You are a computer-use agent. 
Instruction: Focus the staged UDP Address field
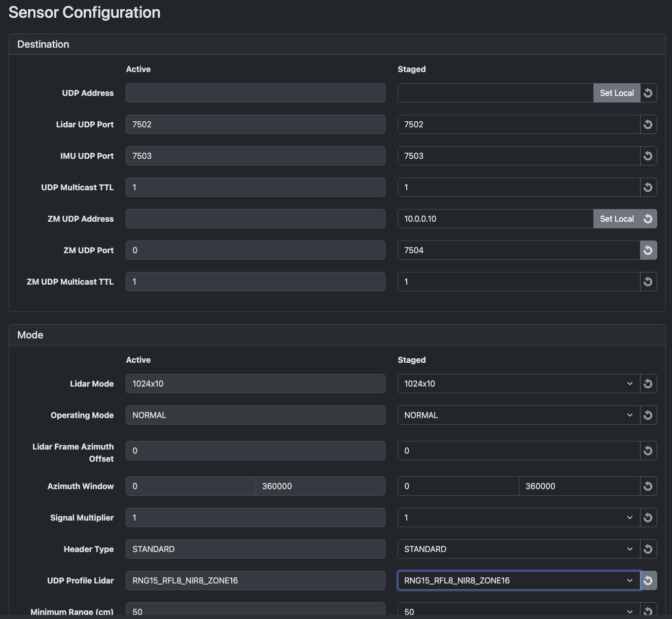click(496, 93)
